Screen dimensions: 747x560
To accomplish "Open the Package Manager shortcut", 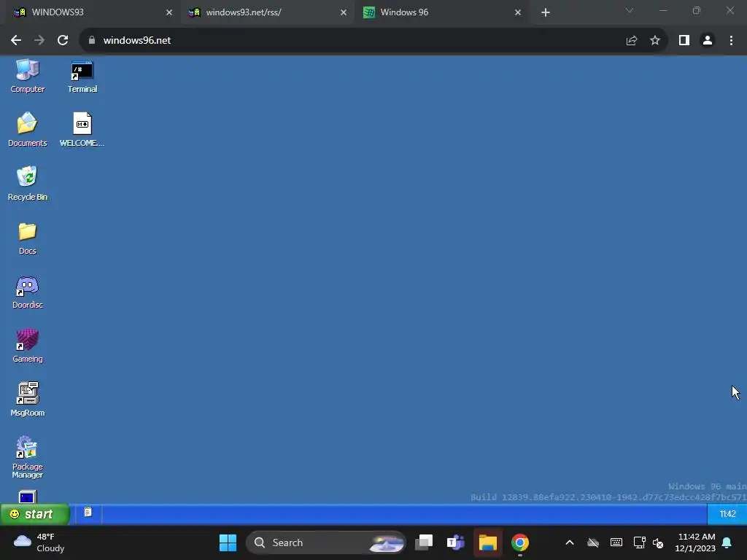I will (27, 456).
